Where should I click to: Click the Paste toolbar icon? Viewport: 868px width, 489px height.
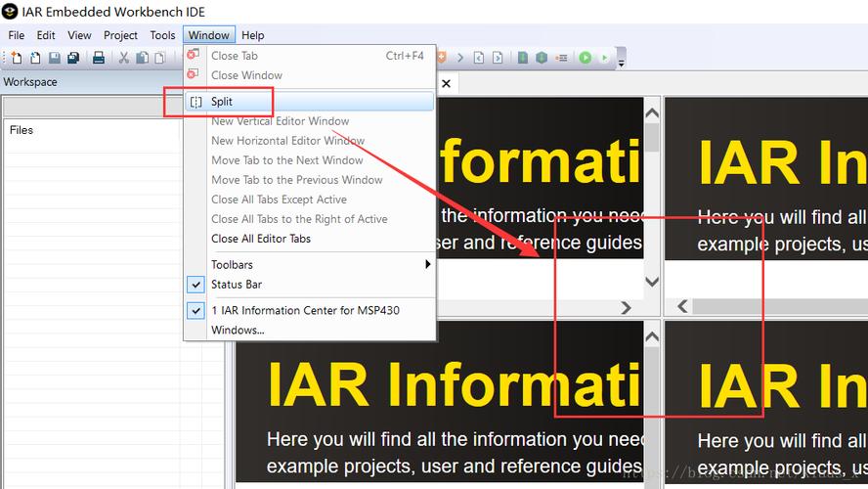[x=160, y=58]
